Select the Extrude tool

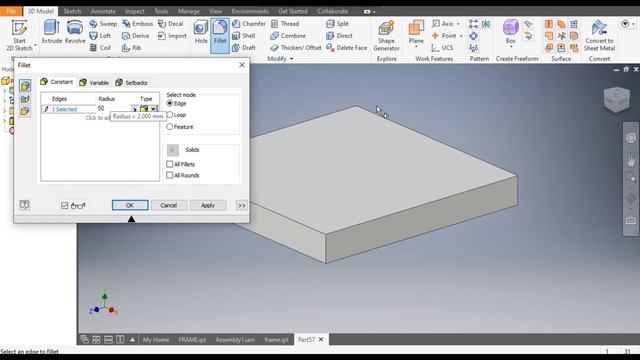coord(52,32)
